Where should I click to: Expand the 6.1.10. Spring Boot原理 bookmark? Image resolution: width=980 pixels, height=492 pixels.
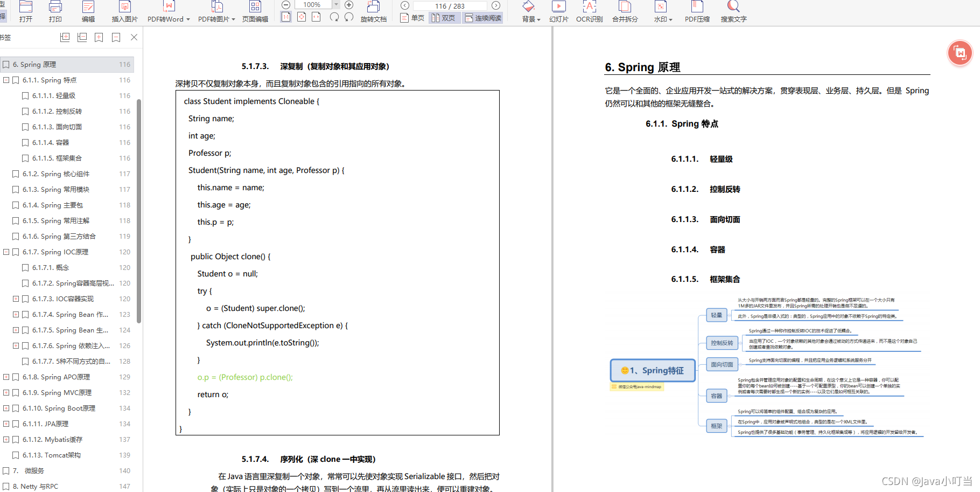coord(6,408)
